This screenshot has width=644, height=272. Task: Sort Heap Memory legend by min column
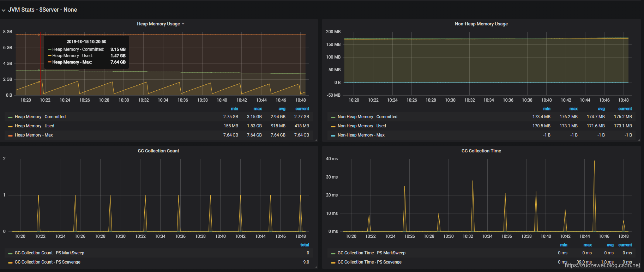(x=234, y=109)
